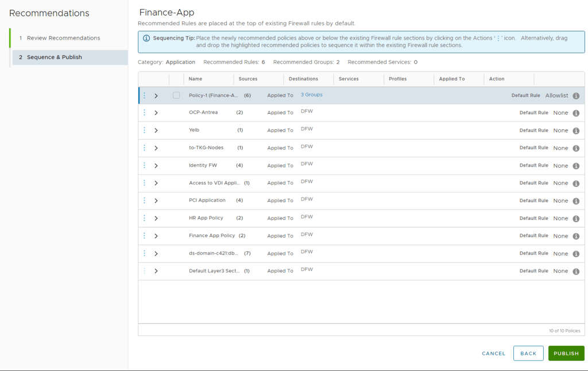Open actions menu for Policy-1 row

(x=145, y=96)
